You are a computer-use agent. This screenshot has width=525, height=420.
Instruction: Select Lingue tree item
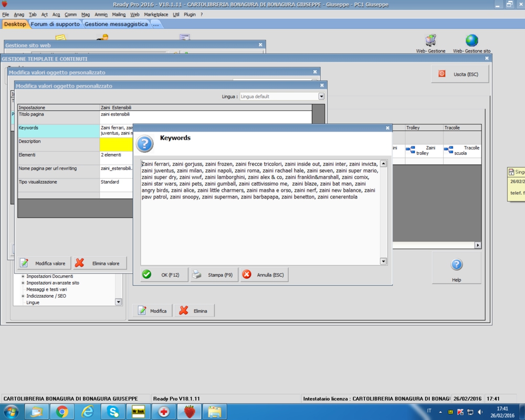(x=33, y=302)
